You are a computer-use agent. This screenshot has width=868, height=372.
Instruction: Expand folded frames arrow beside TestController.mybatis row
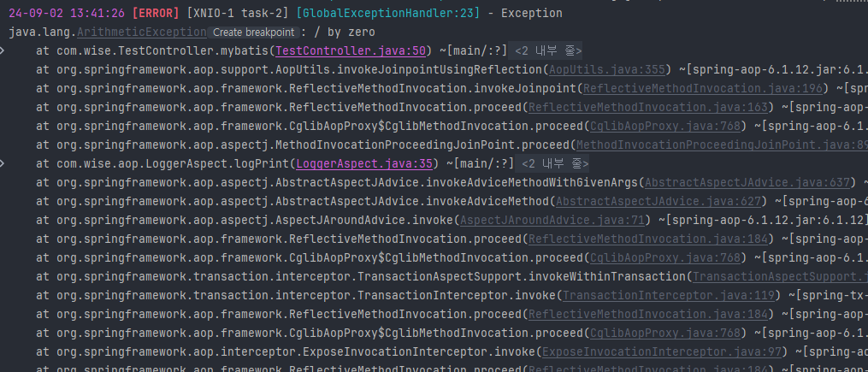coord(3,51)
